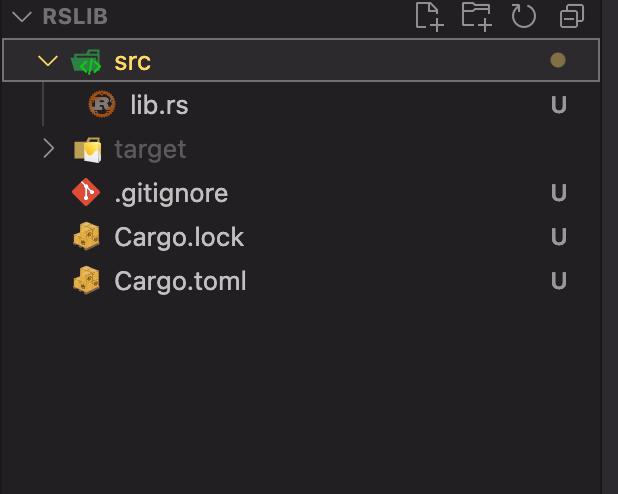The height and width of the screenshot is (494, 618).
Task: Click the green src folder icon
Action: [x=86, y=62]
